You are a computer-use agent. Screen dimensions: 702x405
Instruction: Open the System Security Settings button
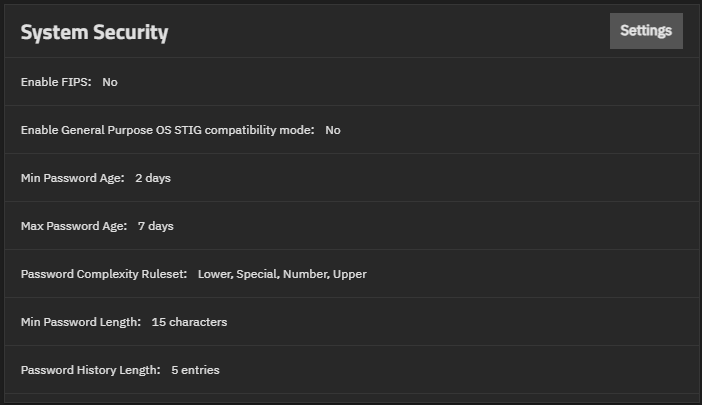(x=646, y=31)
